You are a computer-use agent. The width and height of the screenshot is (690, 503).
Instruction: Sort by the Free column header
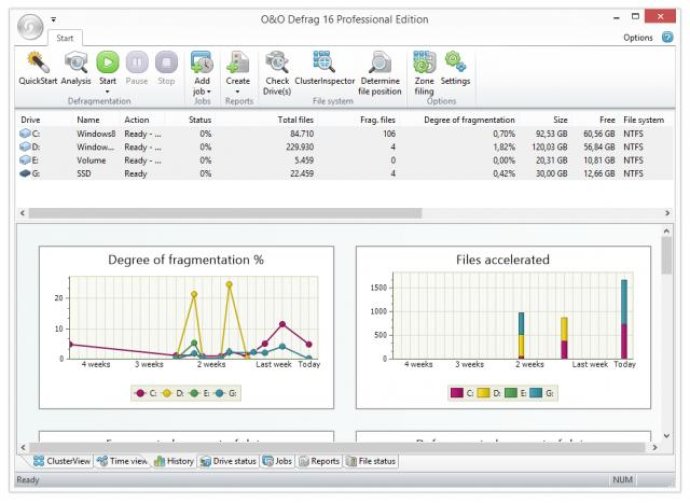[x=607, y=120]
